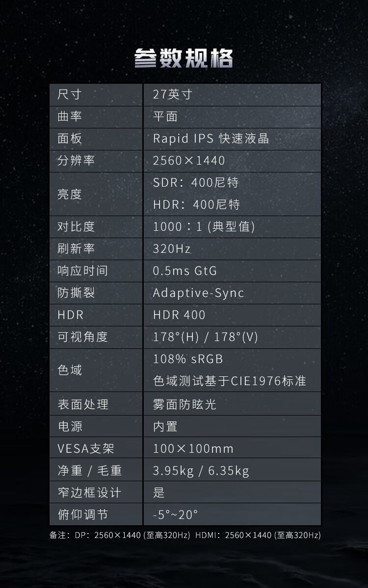Screen dimensions: 368x588
Task: Select the 27英寸 size value cell
Action: tap(172, 95)
